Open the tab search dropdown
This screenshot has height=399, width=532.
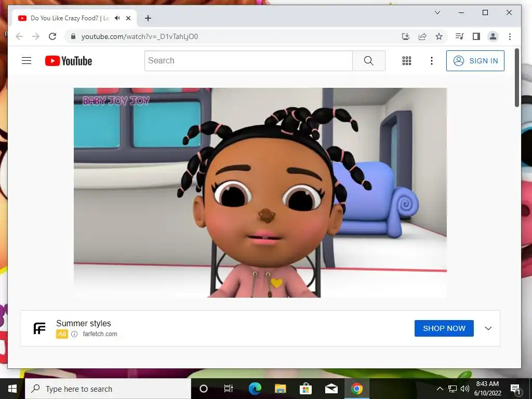point(437,12)
